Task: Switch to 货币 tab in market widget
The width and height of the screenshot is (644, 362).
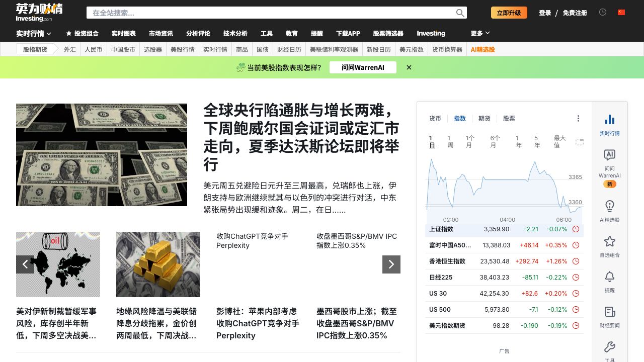Action: 435,119
